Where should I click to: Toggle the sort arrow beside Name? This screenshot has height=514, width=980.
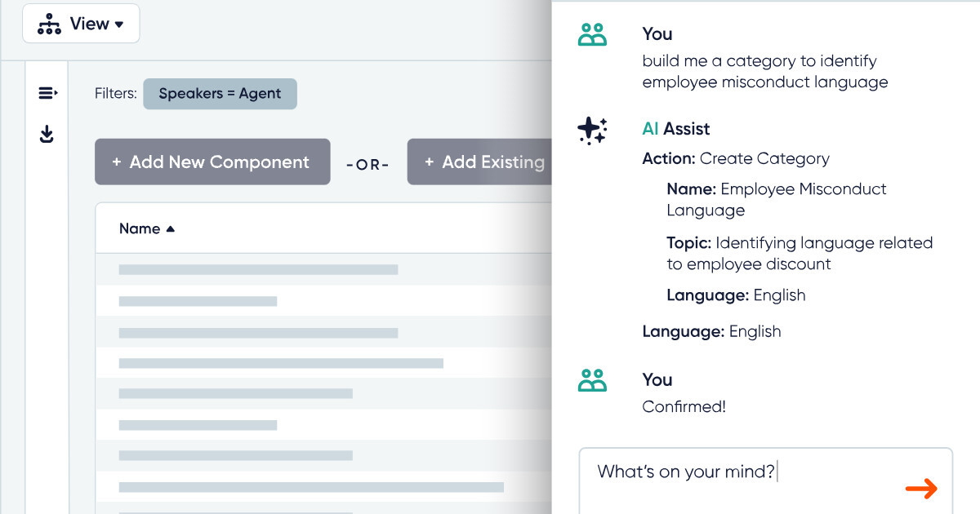pos(171,229)
